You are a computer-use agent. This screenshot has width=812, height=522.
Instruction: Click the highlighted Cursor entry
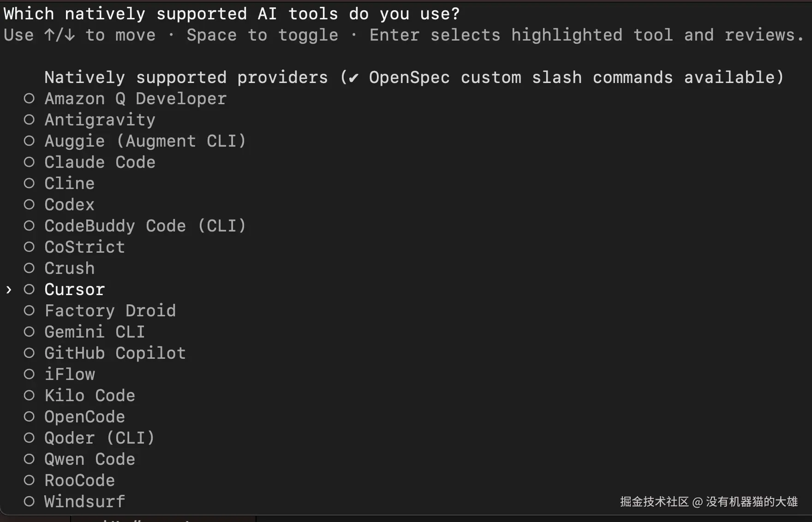tap(74, 290)
